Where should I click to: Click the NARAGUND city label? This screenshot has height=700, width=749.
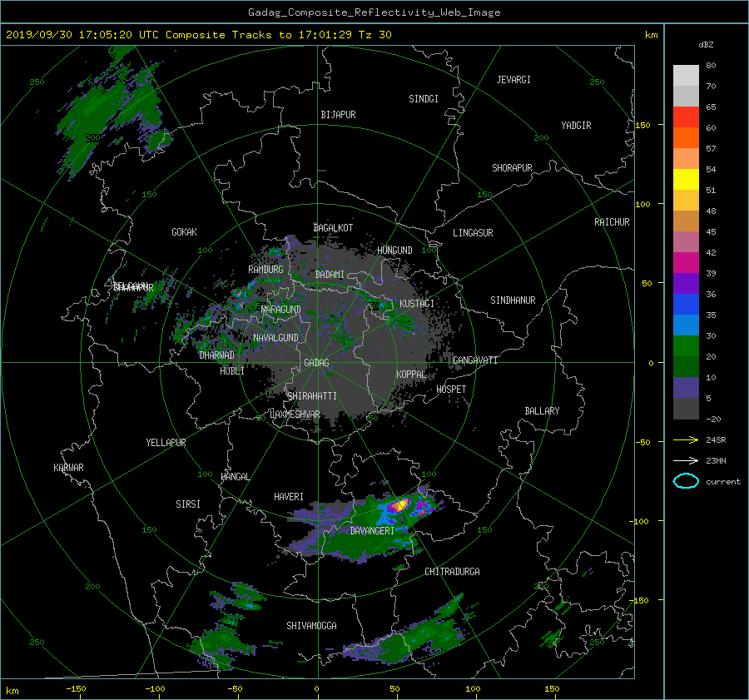pyautogui.click(x=281, y=310)
